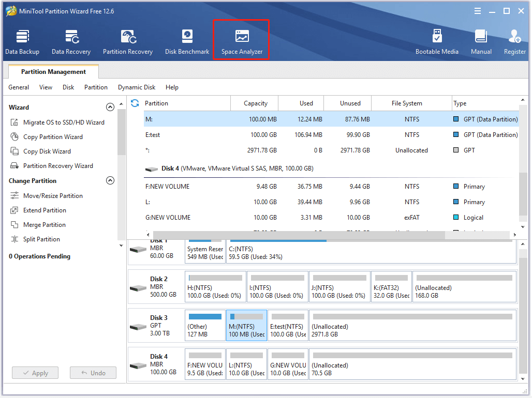This screenshot has height=398, width=532.
Task: Click the Undo button
Action: tap(93, 373)
